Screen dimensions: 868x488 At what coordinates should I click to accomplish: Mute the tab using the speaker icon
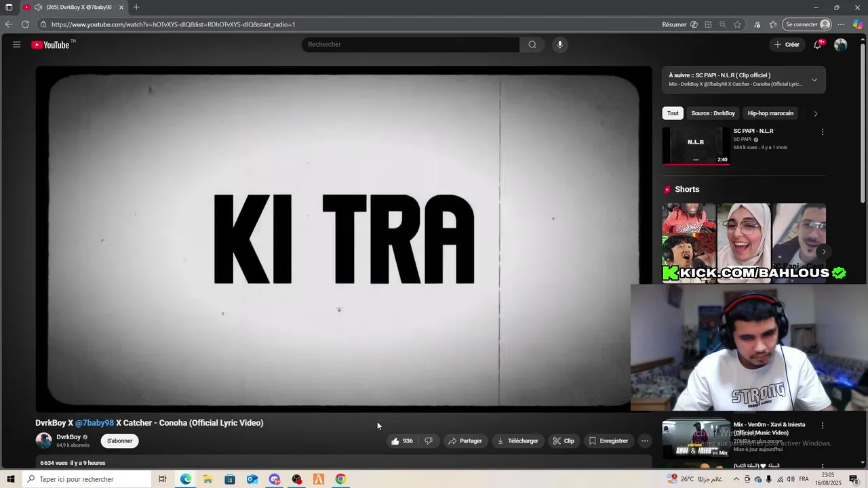(x=38, y=7)
